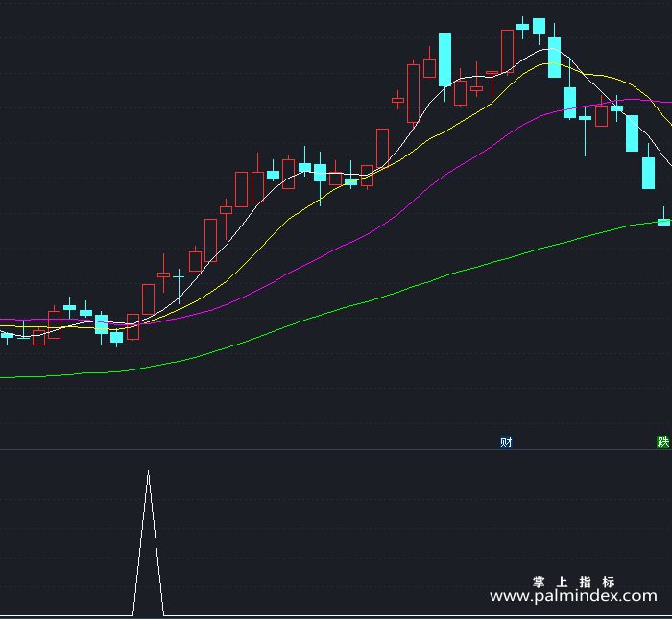Click the last cyan candlestick on green line

point(664,222)
